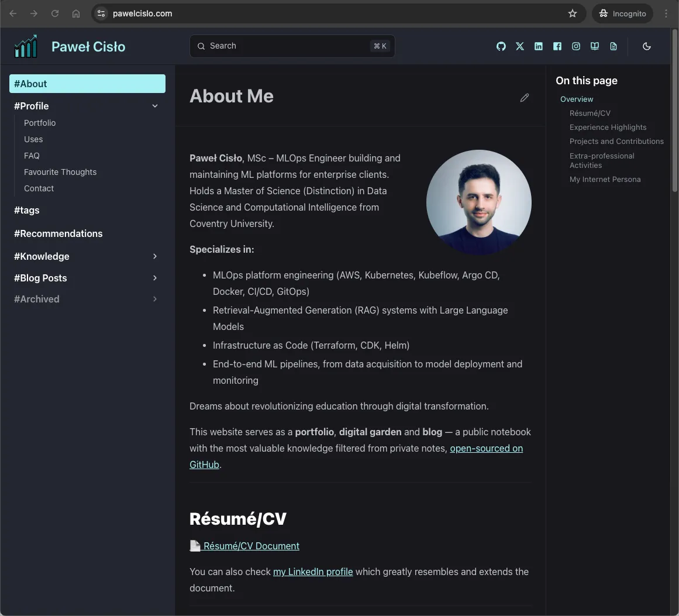Click the pencil edit icon beside About Me
Screen dimensions: 679x616
525,98
